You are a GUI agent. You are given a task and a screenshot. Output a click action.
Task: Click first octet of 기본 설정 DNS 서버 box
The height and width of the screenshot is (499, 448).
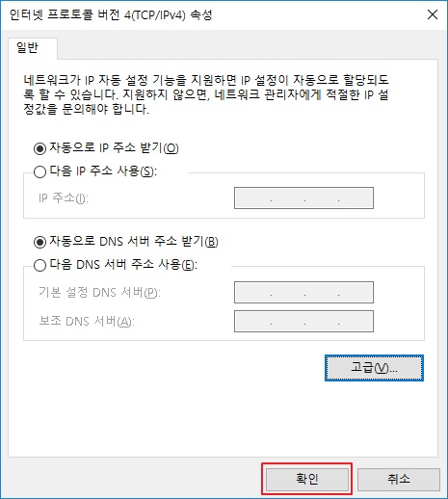[x=253, y=293]
